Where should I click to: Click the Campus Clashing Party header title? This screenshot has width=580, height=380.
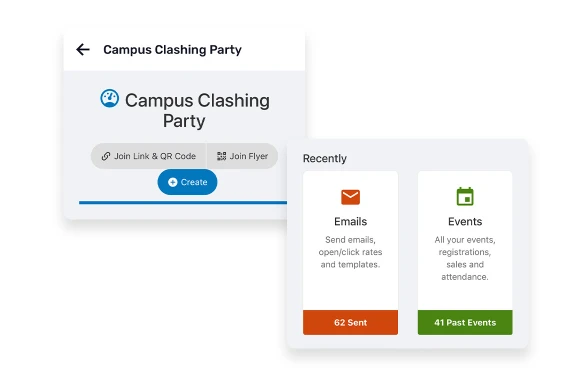pos(172,50)
